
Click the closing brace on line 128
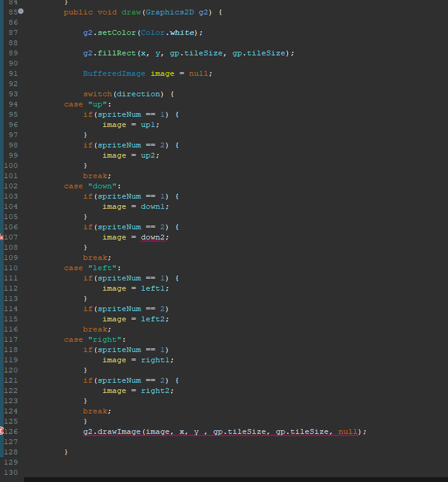[x=66, y=451]
